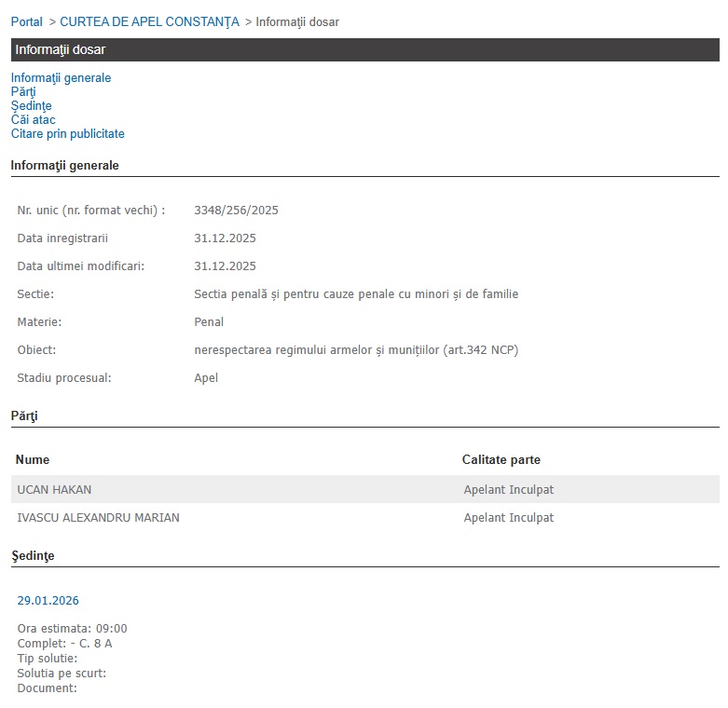
Task: Click the Obiect value mentioning art.342 NCP
Action: pos(356,350)
